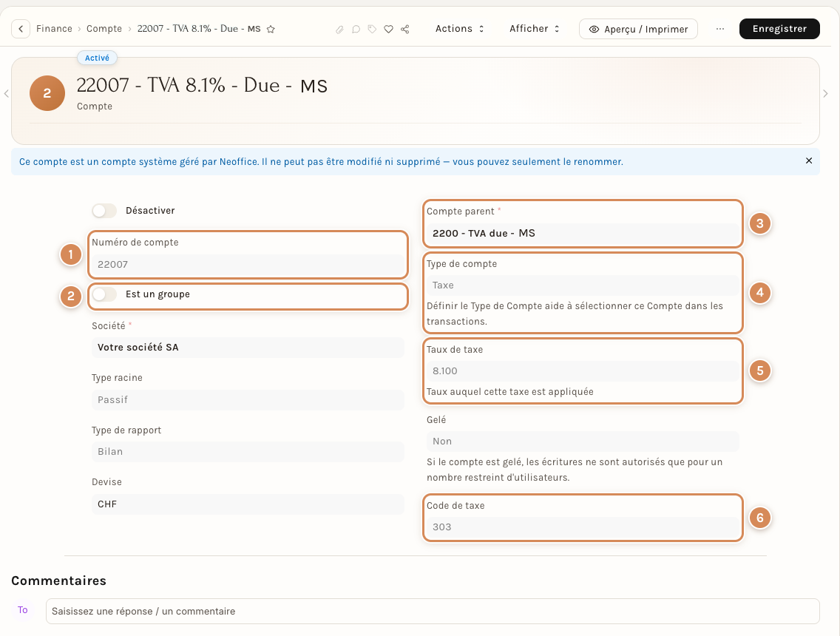
Task: Navigate to Compte in the breadcrumb
Action: click(x=104, y=29)
